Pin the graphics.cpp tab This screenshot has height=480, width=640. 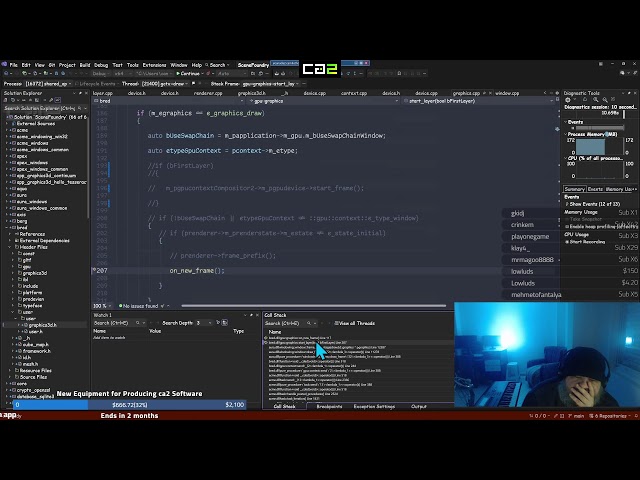tap(484, 93)
